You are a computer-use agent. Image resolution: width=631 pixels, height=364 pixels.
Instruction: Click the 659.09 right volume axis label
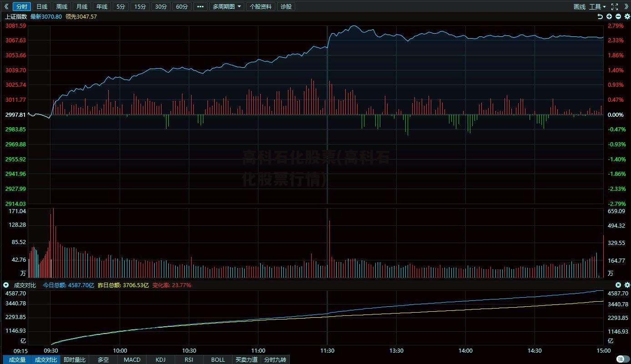pyautogui.click(x=616, y=211)
